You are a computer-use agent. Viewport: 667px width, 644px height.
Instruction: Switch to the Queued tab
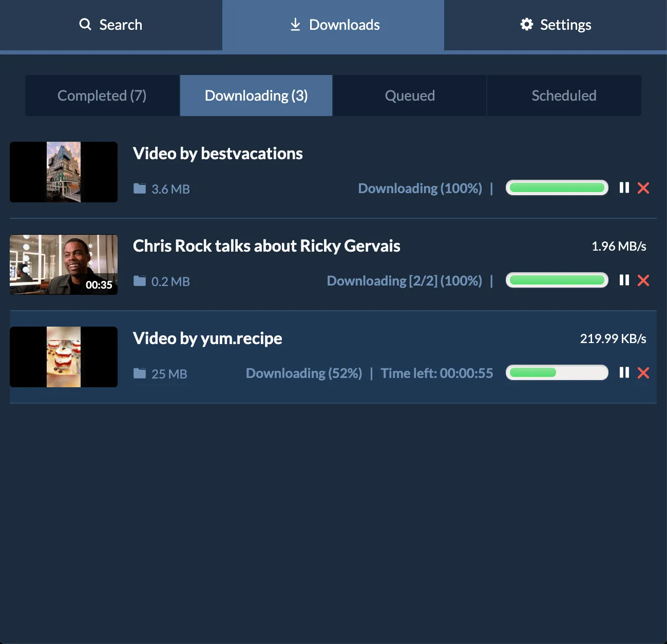click(x=409, y=96)
